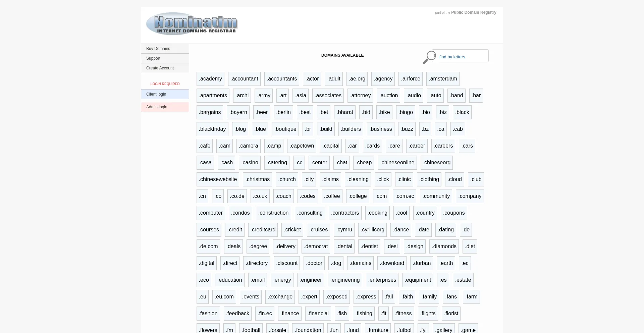Screen dimensions: 644x333
Task: Select the .dating domain
Action: pyautogui.click(x=445, y=230)
